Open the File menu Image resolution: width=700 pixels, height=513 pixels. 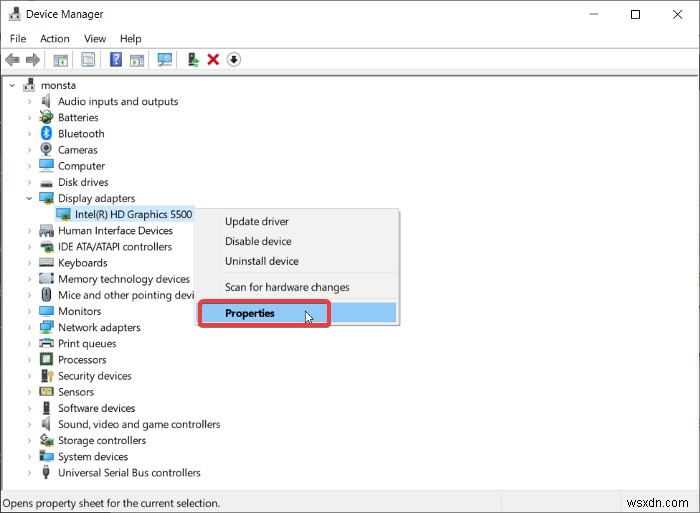tap(18, 39)
